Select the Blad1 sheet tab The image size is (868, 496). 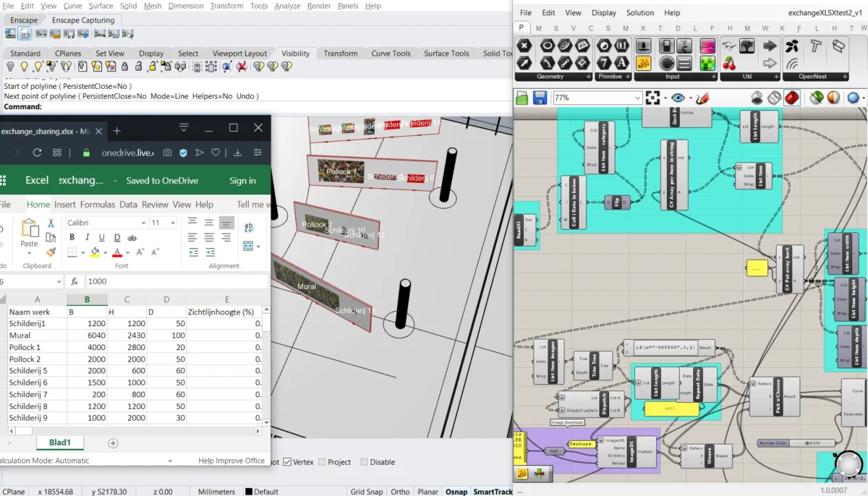59,442
